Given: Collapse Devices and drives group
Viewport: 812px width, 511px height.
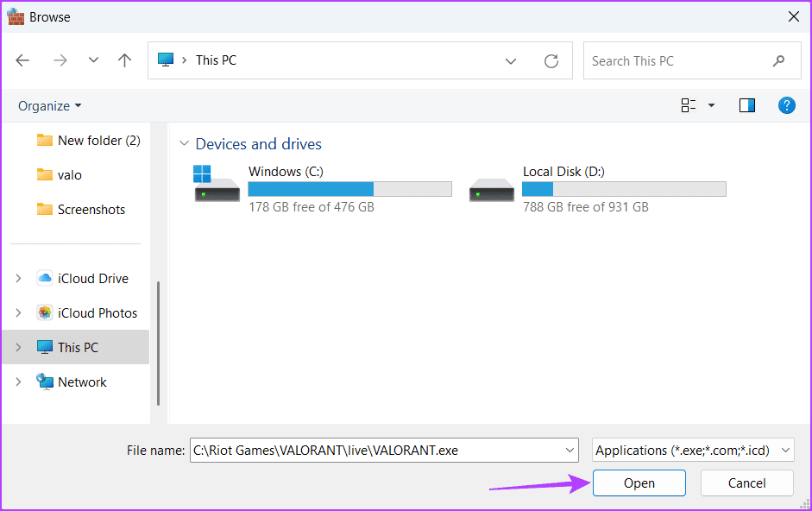Looking at the screenshot, I should coord(184,143).
